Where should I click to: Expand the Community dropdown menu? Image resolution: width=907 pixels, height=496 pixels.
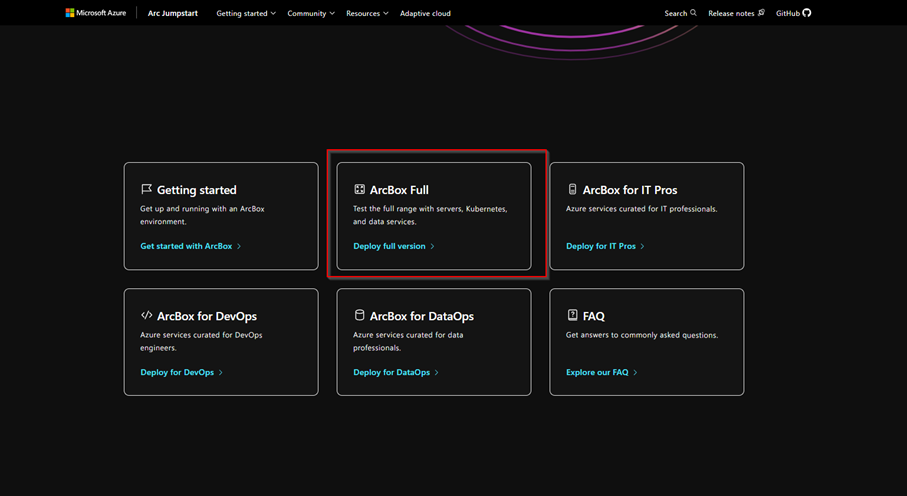click(310, 13)
